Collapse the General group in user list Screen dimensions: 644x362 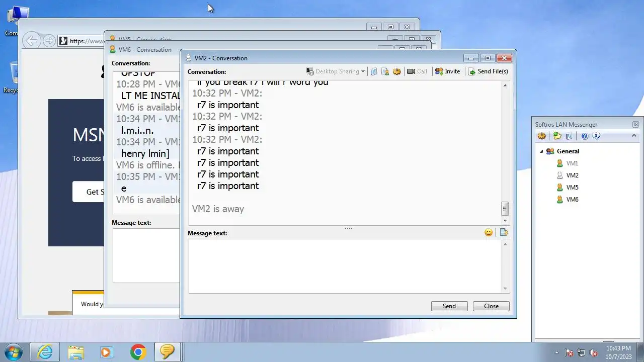[x=541, y=151]
